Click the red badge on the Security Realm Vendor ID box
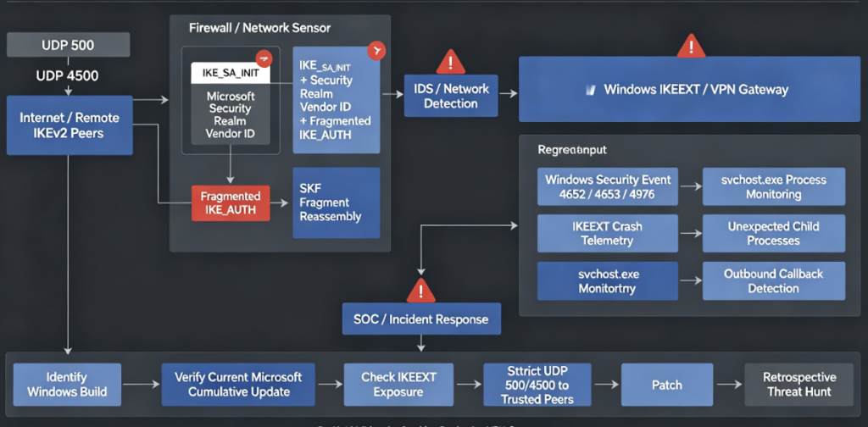This screenshot has width=868, height=427. point(376,51)
